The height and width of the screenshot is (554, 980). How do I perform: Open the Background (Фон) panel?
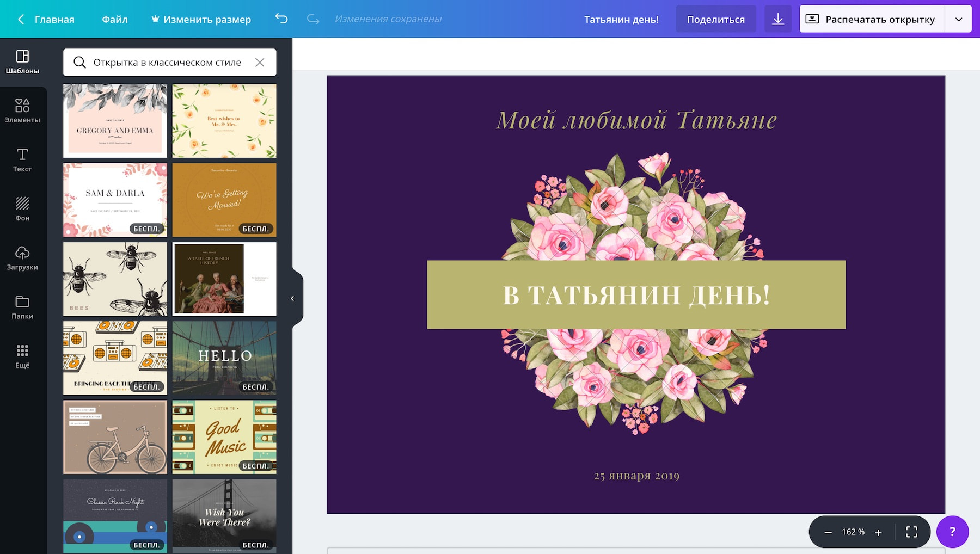tap(22, 209)
